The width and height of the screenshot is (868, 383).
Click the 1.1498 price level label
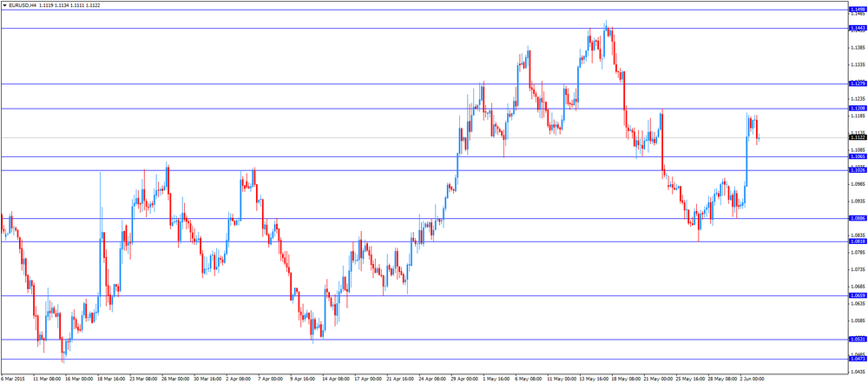pyautogui.click(x=857, y=10)
